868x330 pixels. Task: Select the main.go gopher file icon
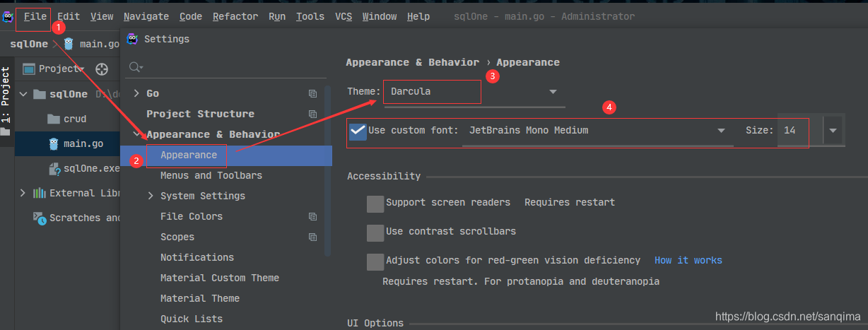coord(54,144)
